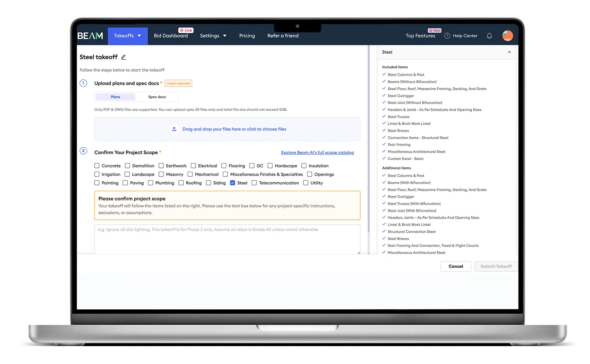Check the Telecommunication scope checkbox
The width and height of the screenshot is (590, 364).
click(254, 183)
